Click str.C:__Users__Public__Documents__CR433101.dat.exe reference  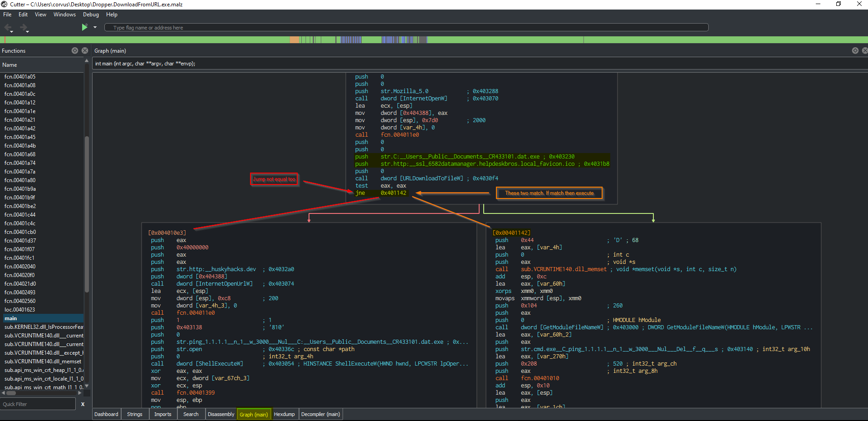(460, 157)
